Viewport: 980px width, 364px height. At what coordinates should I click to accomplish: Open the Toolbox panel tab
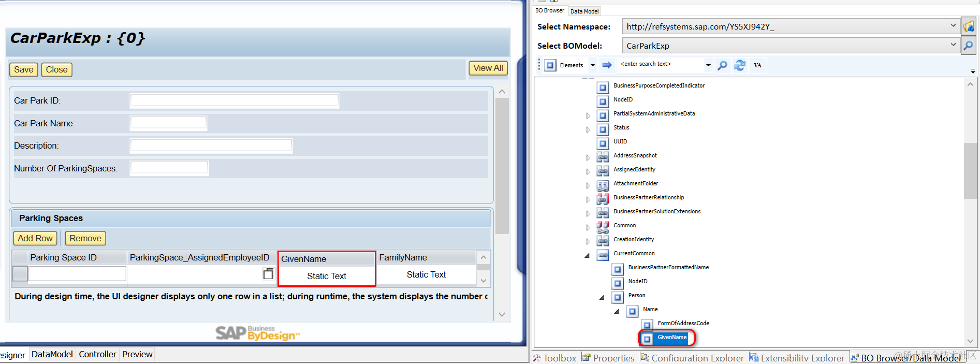point(555,358)
